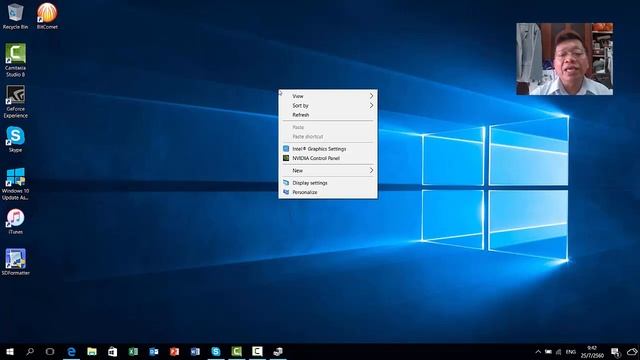
Task: Click the battery icon in the system tray
Action: coord(548,352)
